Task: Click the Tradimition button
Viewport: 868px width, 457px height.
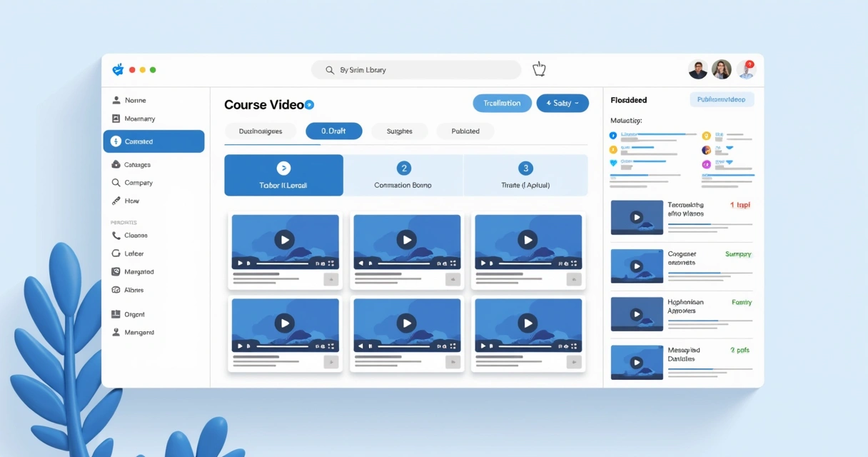Action: click(x=502, y=103)
